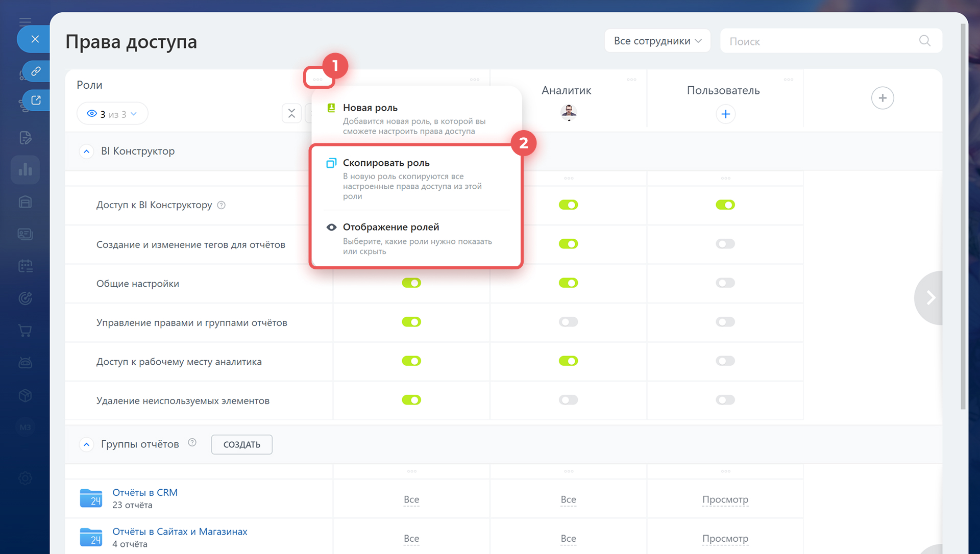The image size is (980, 554).
Task: Click the calendar sidebar icon
Action: [25, 266]
